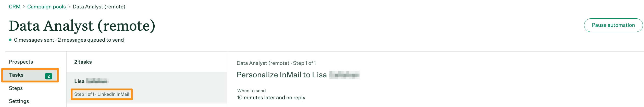
Task: Select Lisa's task in the list
Action: coord(147,88)
